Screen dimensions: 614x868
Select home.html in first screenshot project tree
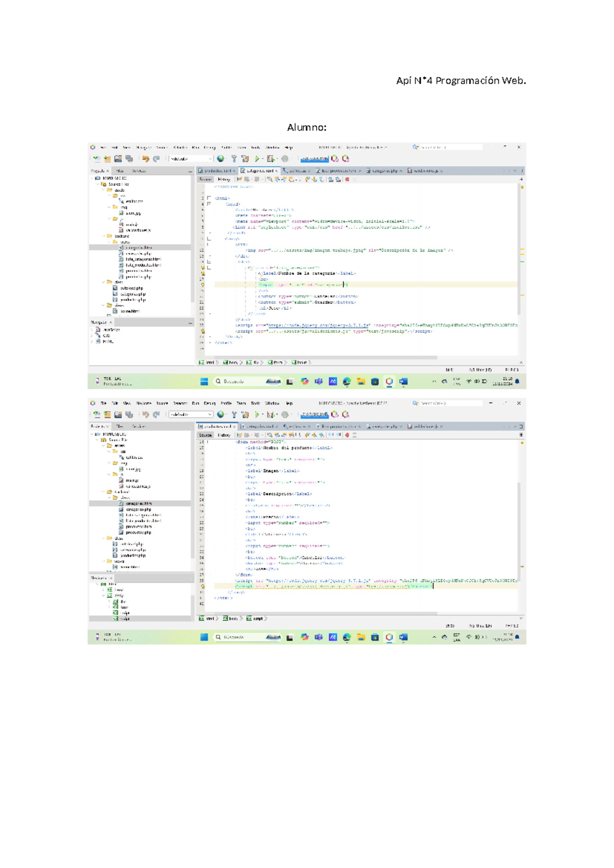(x=126, y=311)
